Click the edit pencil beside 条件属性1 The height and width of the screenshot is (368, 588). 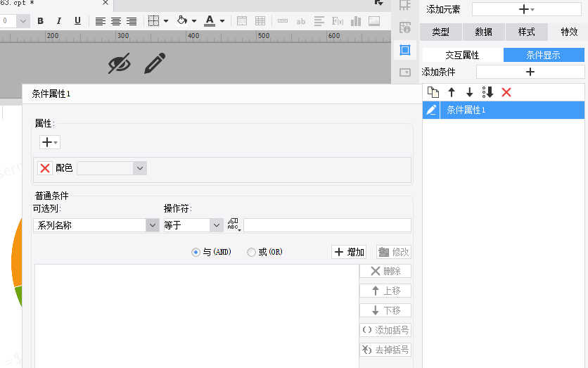tap(431, 110)
